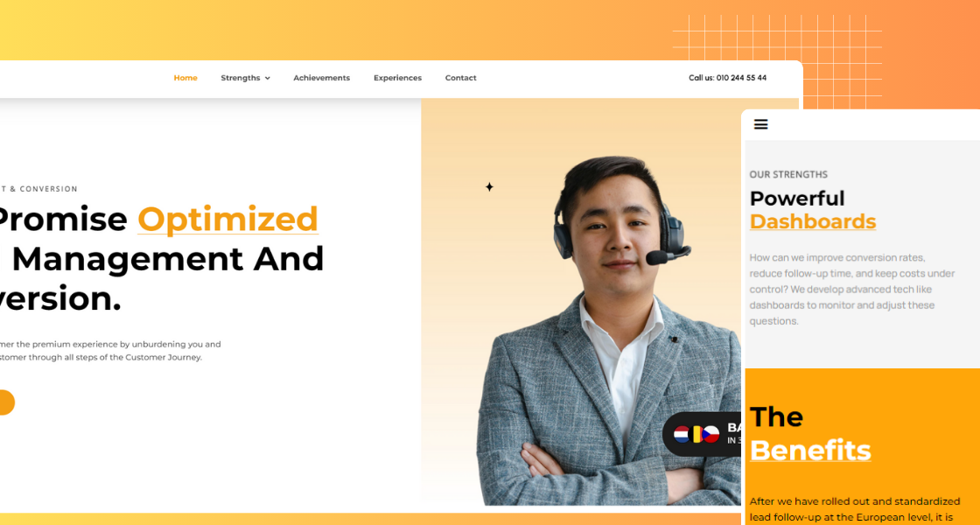Viewport: 980px width, 525px height.
Task: Click the Dashboards underlined heading
Action: click(x=813, y=221)
